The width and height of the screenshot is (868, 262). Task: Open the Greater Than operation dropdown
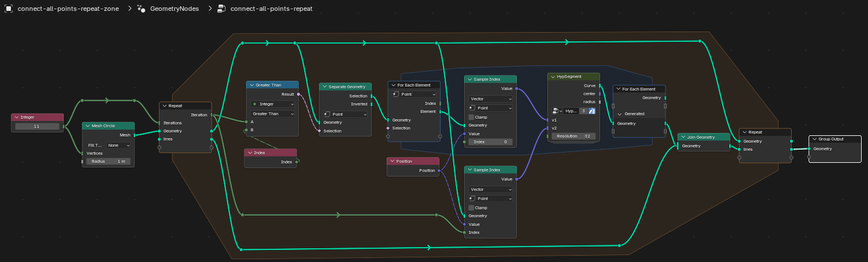[x=273, y=114]
